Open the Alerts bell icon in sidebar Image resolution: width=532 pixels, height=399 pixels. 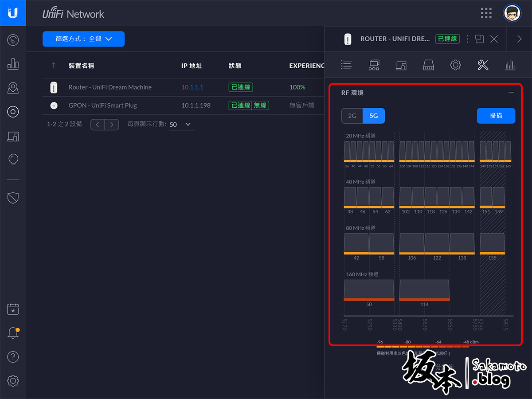point(13,333)
